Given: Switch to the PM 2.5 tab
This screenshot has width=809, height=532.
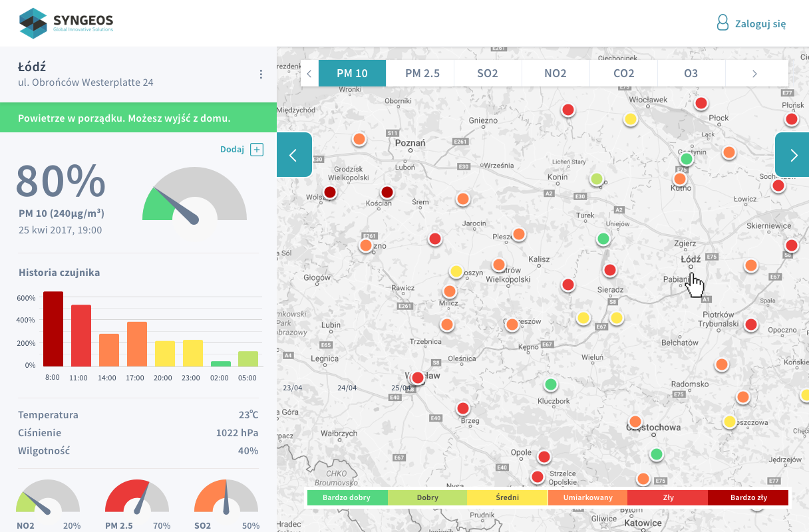Looking at the screenshot, I should click(422, 73).
